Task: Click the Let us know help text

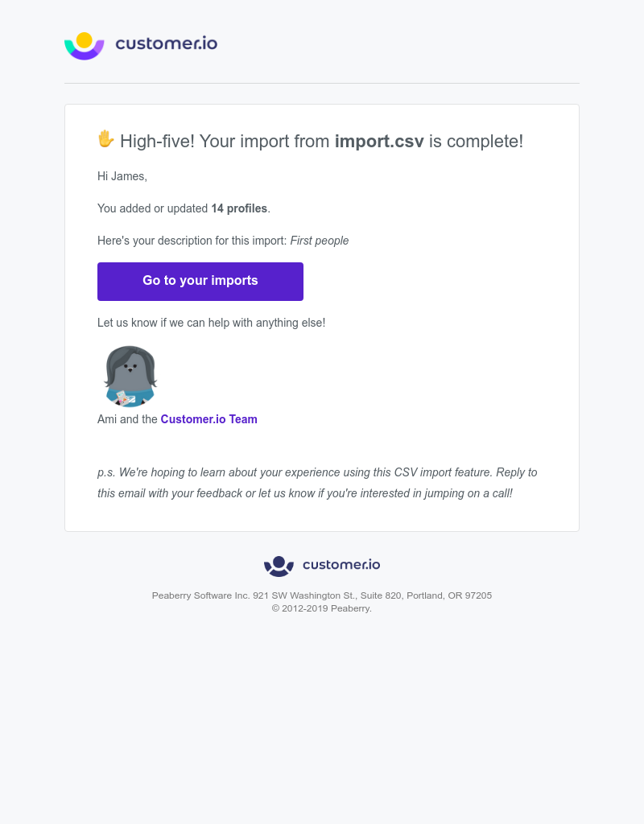Action: 211,322
